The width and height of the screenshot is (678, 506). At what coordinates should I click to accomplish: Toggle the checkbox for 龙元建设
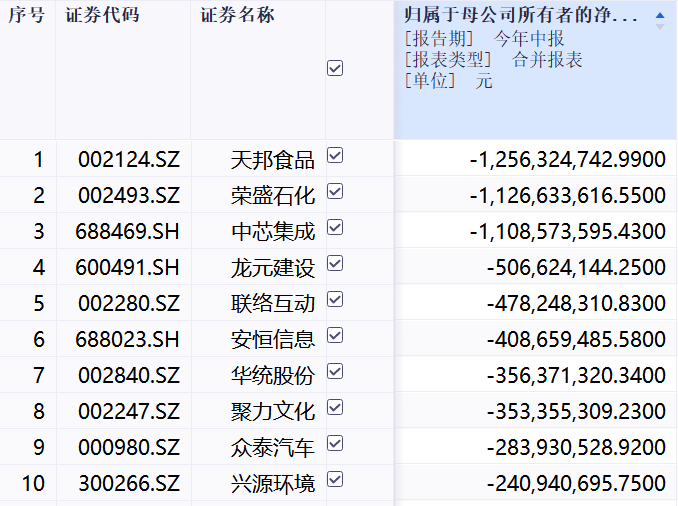pyautogui.click(x=335, y=263)
